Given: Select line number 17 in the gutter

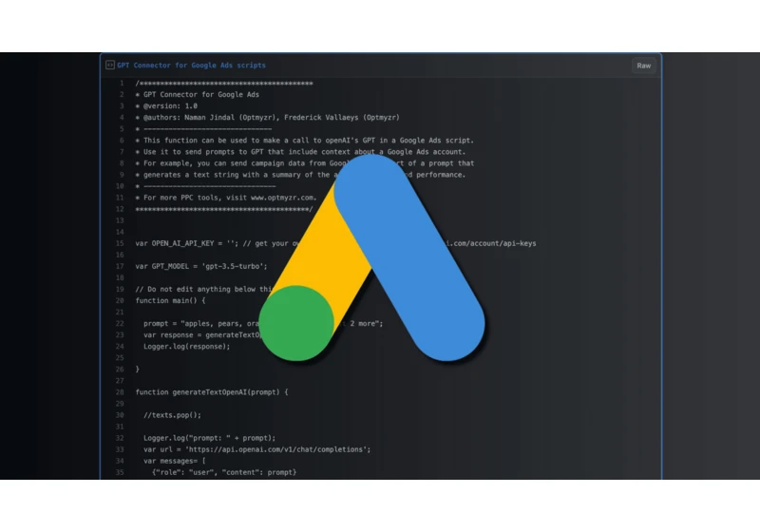Looking at the screenshot, I should click(120, 267).
